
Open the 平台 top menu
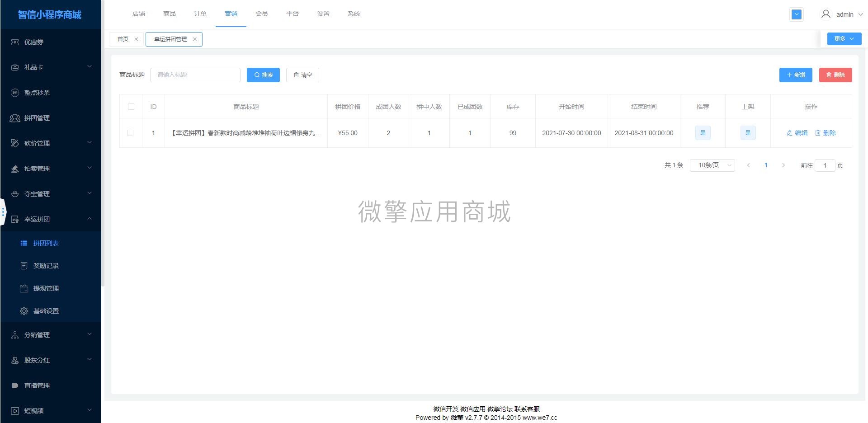[x=292, y=14]
